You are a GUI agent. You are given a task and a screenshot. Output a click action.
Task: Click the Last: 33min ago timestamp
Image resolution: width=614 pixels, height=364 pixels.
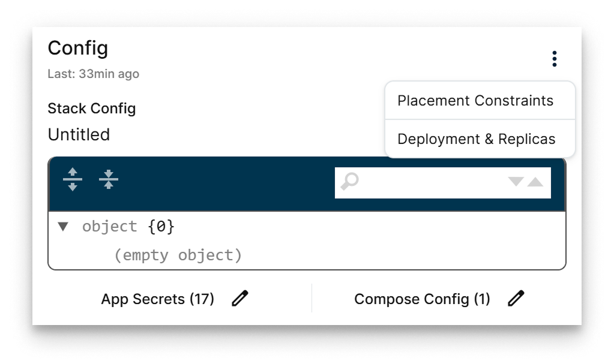[x=92, y=74]
